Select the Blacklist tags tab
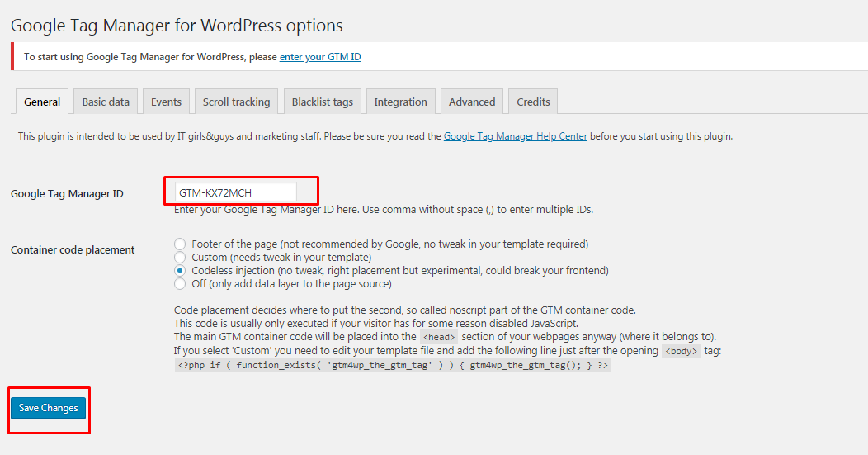Screen dimensions: 868x455 click(322, 102)
